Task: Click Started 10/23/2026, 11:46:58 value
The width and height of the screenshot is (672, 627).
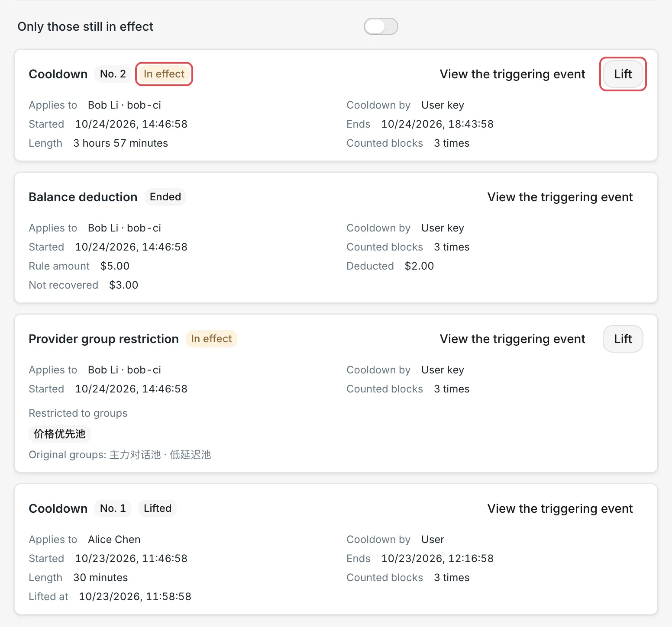Action: pyautogui.click(x=131, y=559)
